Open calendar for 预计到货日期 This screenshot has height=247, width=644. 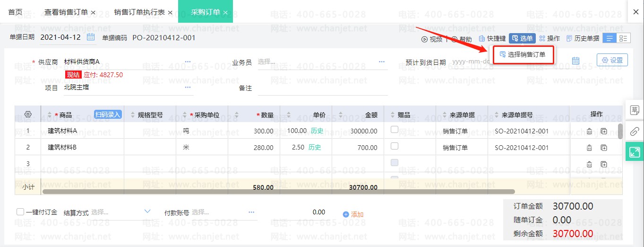(575, 61)
